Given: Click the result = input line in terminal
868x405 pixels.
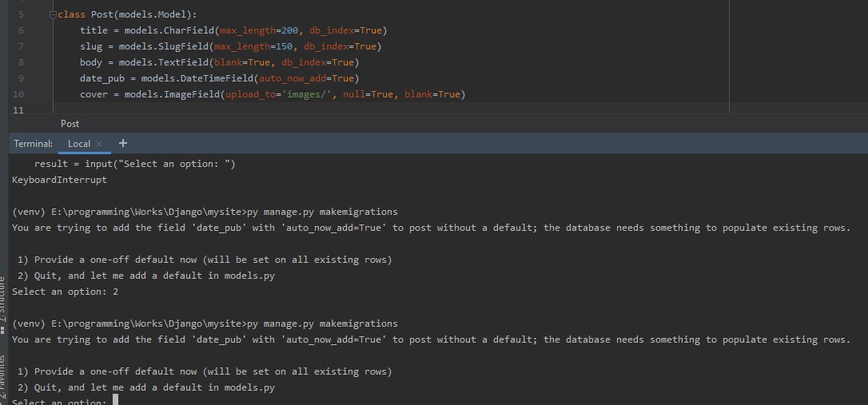Looking at the screenshot, I should [x=134, y=165].
